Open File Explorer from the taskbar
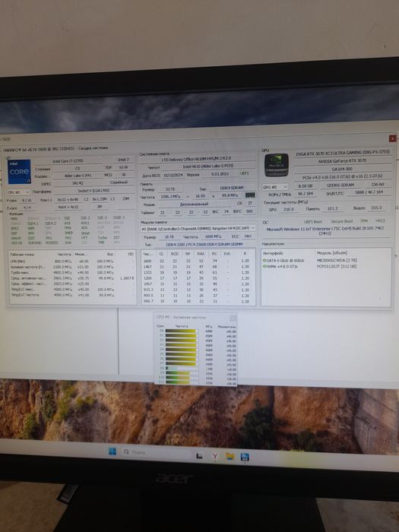The height and width of the screenshot is (532, 399). pos(230,456)
